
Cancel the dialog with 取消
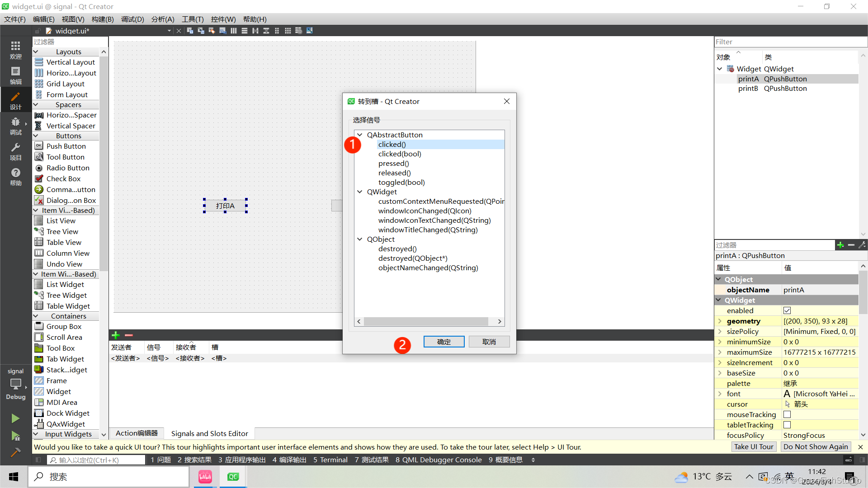489,342
